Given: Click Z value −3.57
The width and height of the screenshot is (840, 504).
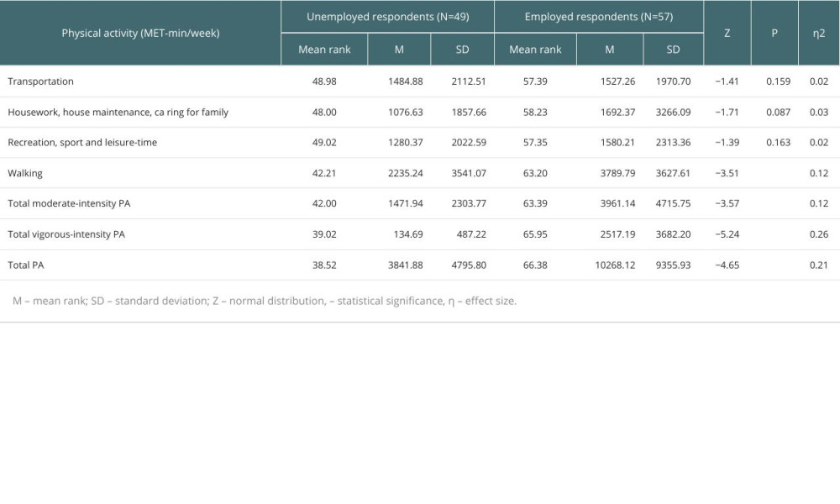Looking at the screenshot, I should [x=727, y=203].
